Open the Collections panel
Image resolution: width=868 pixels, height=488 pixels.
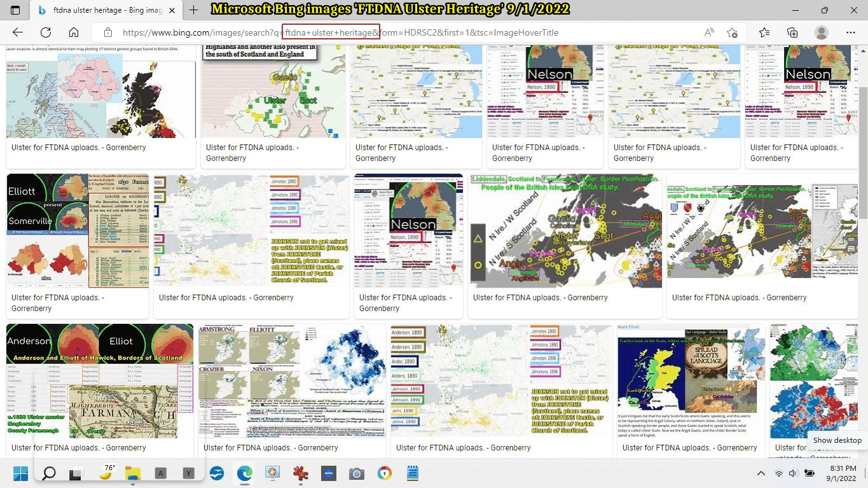[792, 32]
